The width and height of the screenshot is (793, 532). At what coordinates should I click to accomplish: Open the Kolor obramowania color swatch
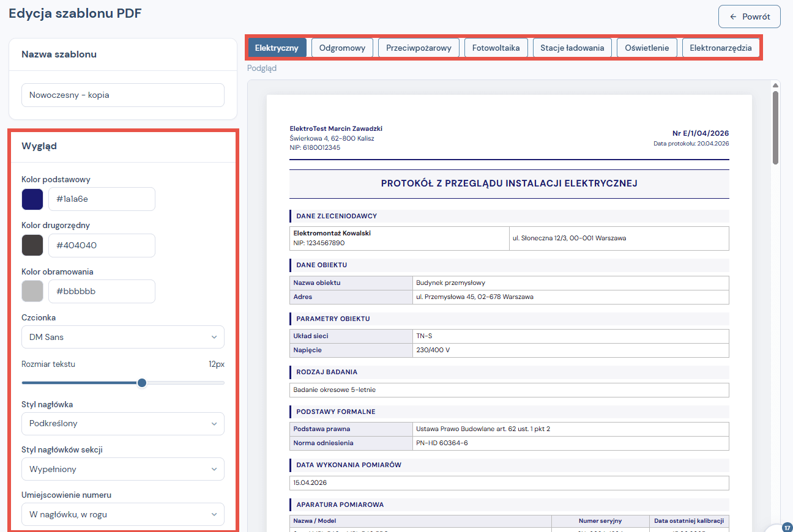32,291
